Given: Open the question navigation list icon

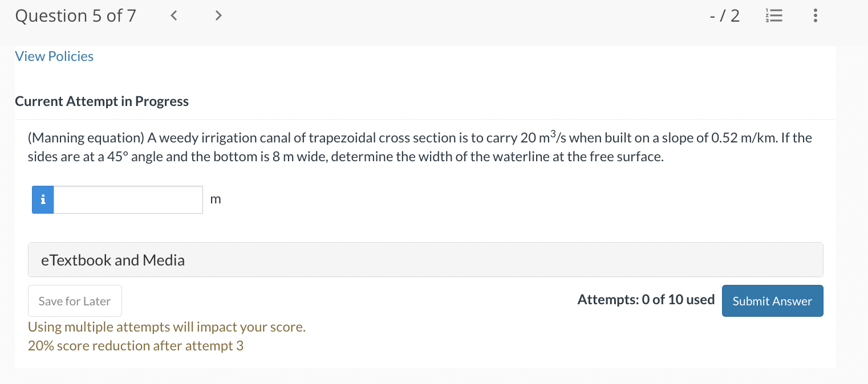Looking at the screenshot, I should pyautogui.click(x=774, y=15).
